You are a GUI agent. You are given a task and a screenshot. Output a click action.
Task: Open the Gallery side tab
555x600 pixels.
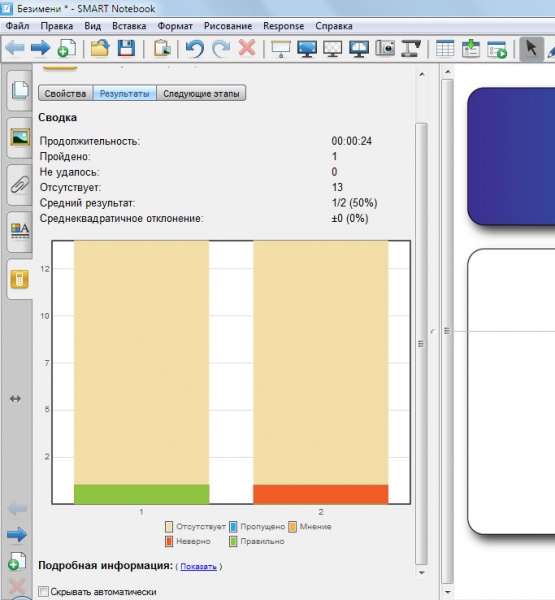[x=20, y=137]
